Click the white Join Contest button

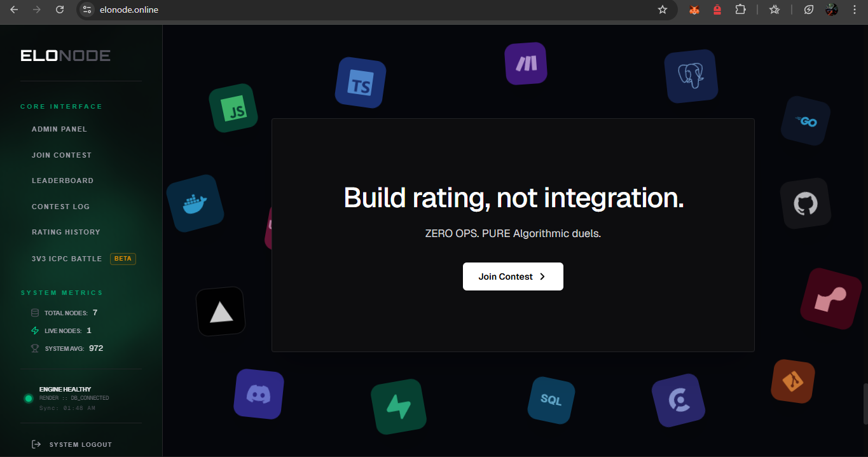tap(513, 276)
